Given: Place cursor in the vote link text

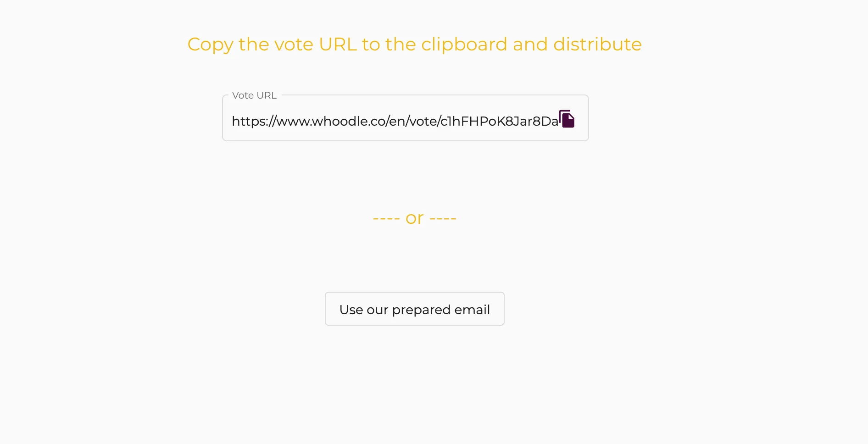Looking at the screenshot, I should pyautogui.click(x=395, y=121).
